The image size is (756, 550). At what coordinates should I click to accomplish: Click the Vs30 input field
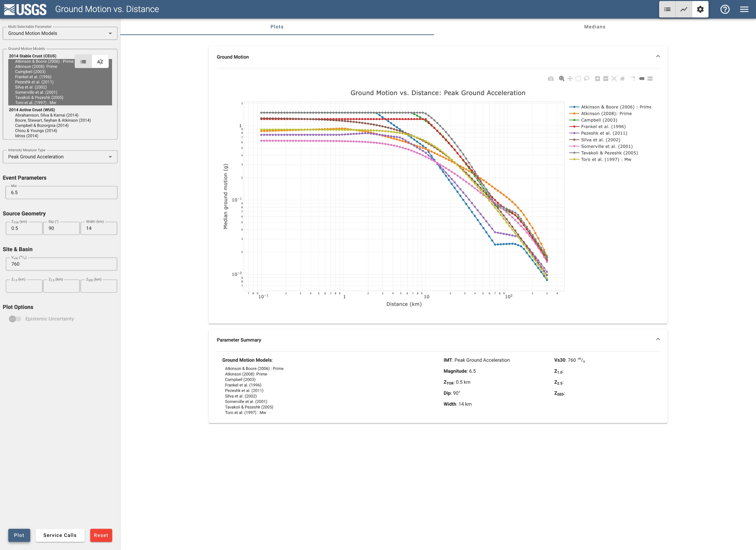(61, 264)
